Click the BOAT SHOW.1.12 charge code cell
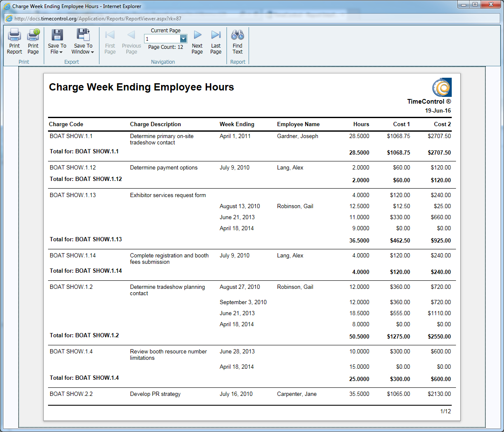504x432 pixels. coord(73,168)
